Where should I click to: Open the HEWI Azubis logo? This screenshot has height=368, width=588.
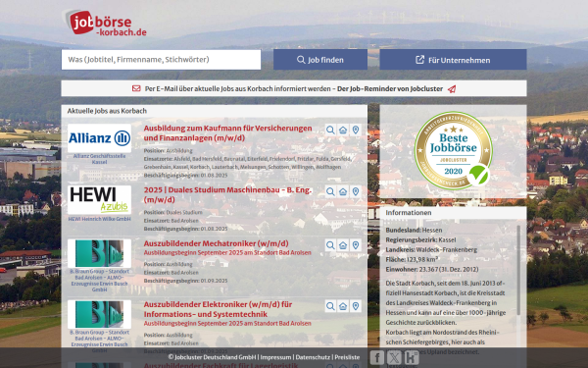99,199
